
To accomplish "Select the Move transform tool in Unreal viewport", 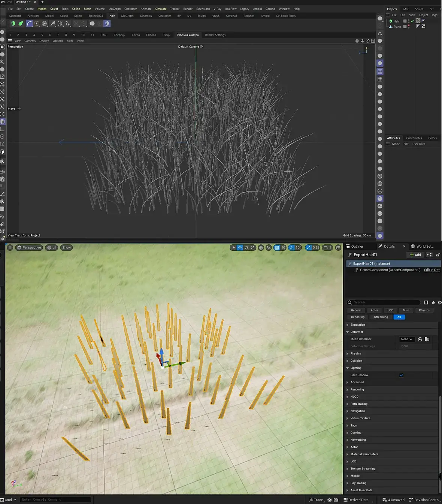I will coord(240,248).
